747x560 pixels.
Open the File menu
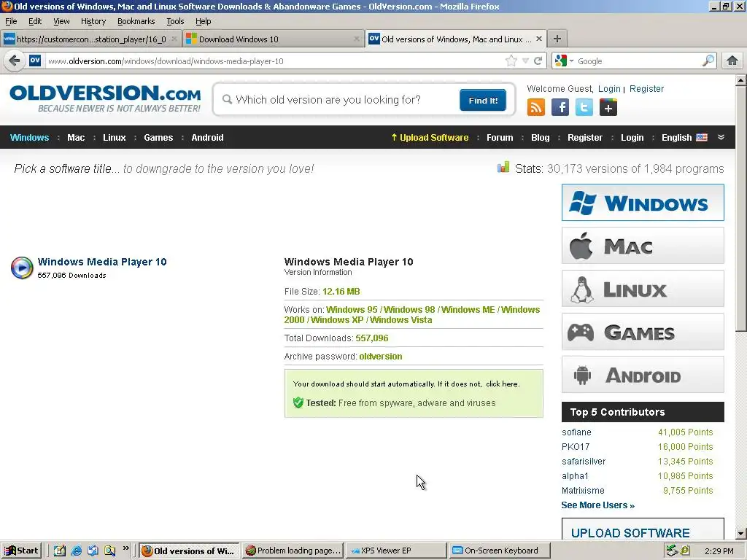click(x=11, y=21)
